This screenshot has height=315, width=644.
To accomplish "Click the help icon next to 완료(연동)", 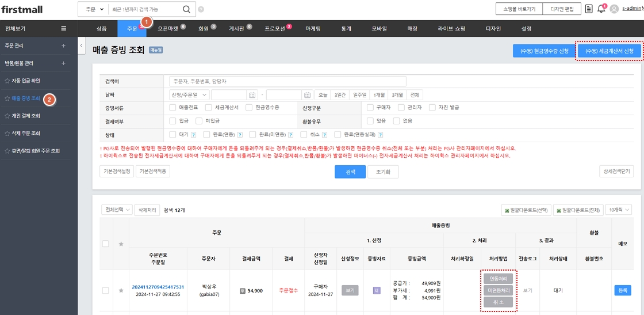I will pyautogui.click(x=239, y=135).
